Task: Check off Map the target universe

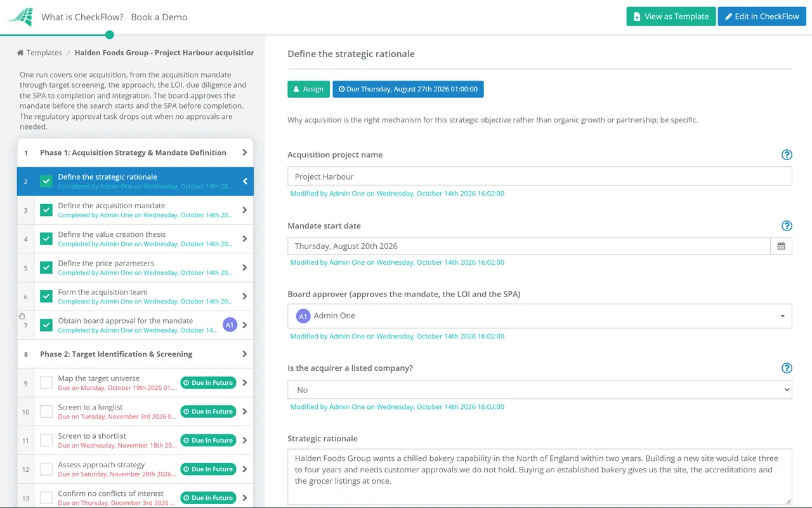Action: [46, 383]
